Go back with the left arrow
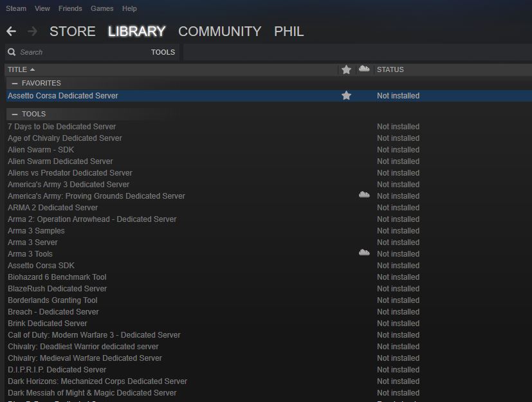The width and height of the screenshot is (532, 402). [x=11, y=32]
